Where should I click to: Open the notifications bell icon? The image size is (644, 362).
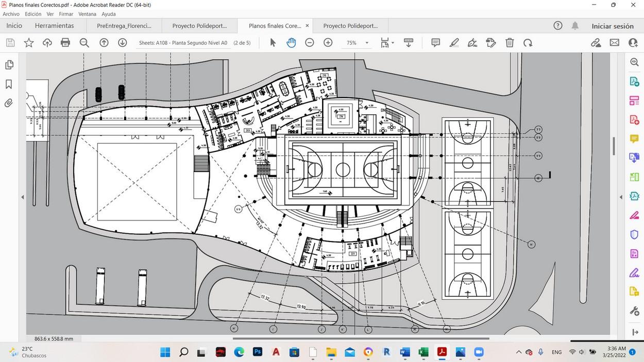(575, 26)
